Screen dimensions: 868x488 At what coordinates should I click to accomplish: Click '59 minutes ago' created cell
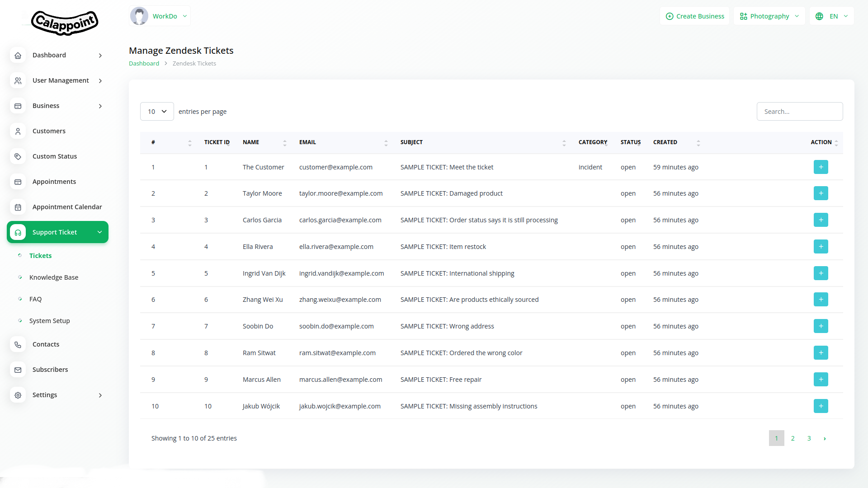676,167
